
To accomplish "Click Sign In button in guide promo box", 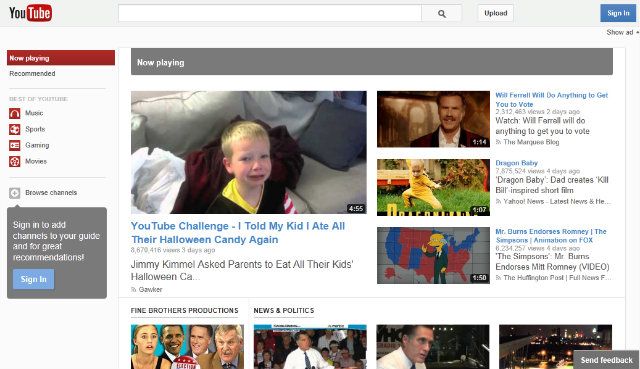I will point(33,279).
